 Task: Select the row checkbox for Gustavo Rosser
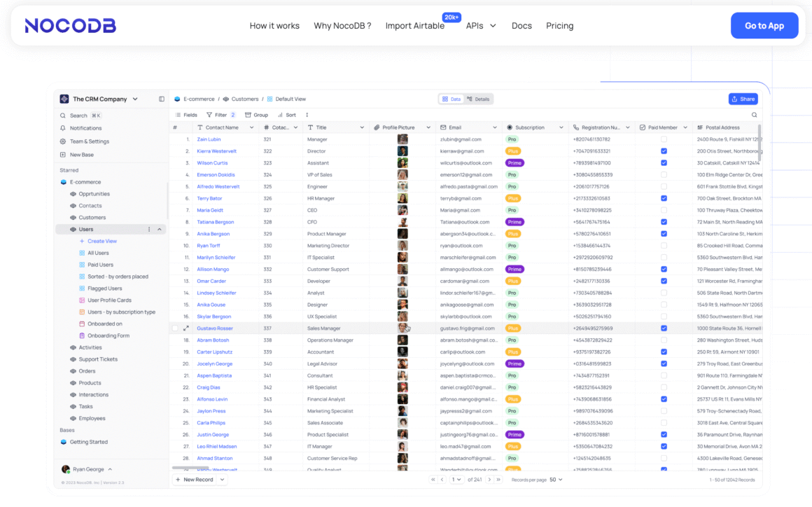tap(175, 328)
